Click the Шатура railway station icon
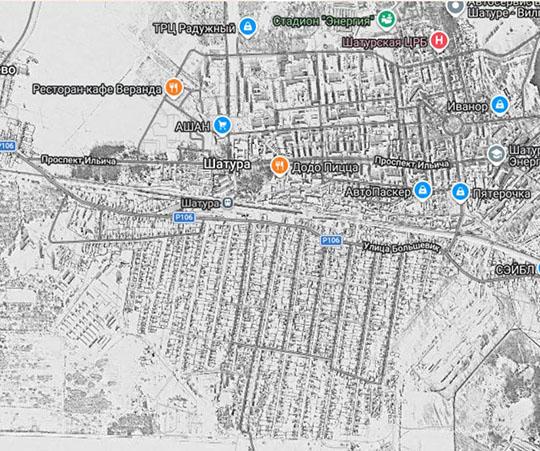This screenshot has width=540, height=451. point(227,203)
